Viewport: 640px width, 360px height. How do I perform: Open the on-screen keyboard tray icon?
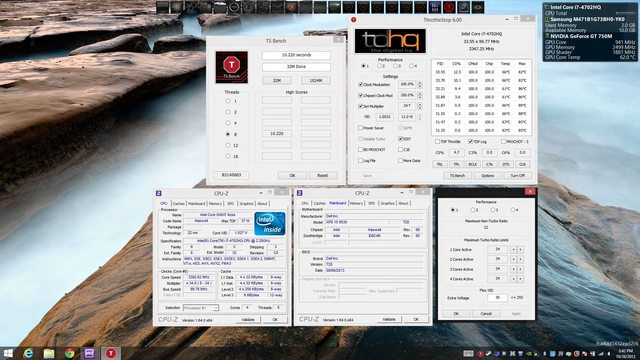coord(468,353)
